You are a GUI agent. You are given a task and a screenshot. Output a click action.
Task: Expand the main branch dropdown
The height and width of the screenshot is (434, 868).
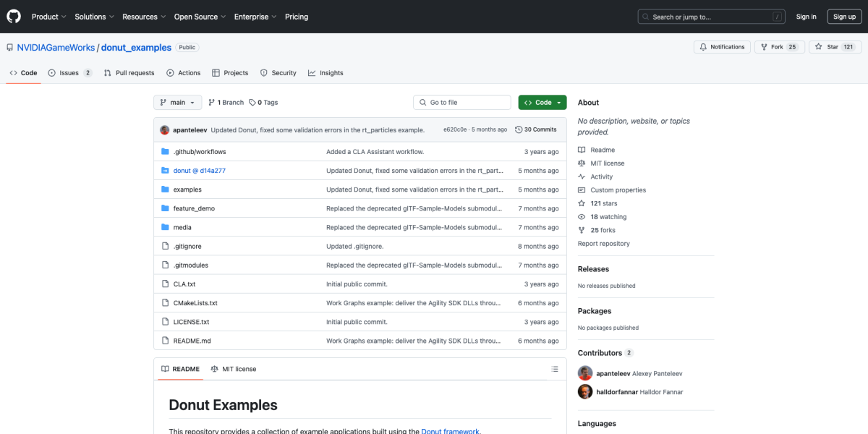click(177, 103)
